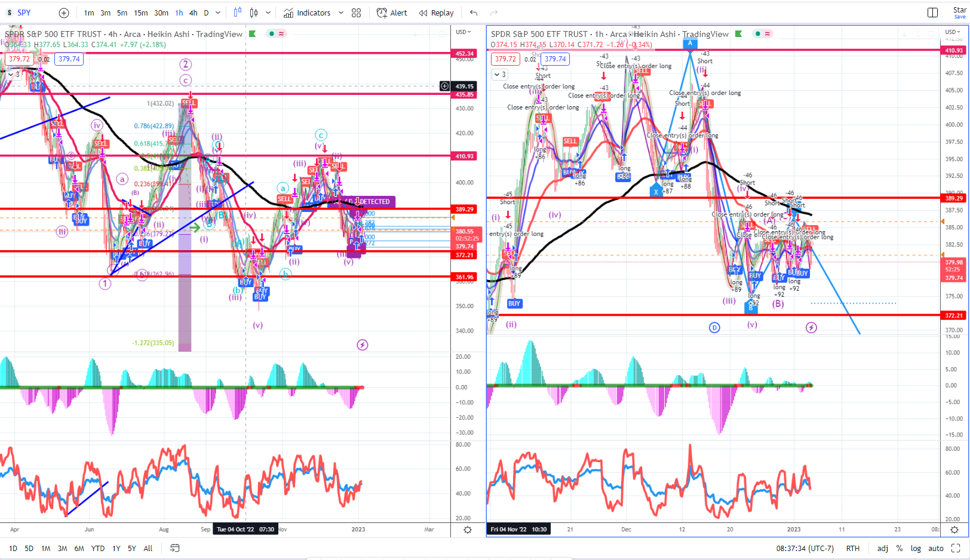Switch to the 4h timeframe

coord(194,13)
